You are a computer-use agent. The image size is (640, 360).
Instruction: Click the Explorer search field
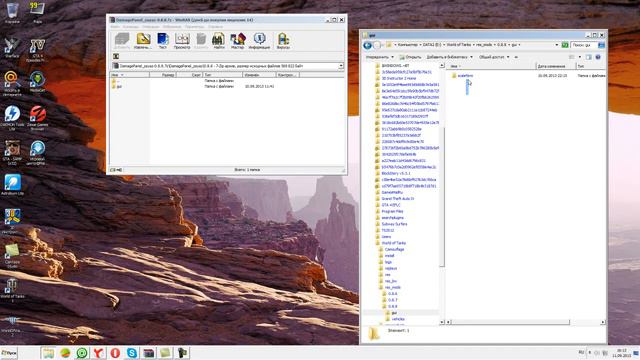point(584,45)
